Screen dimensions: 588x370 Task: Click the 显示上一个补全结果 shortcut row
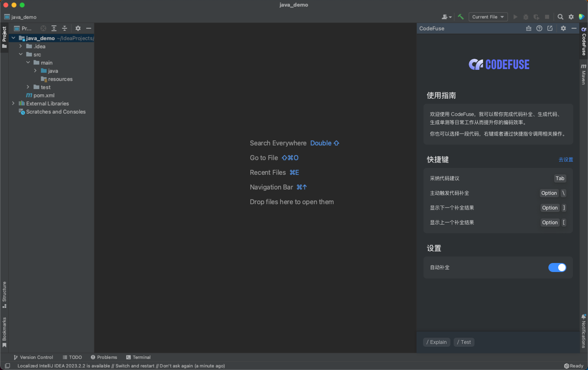[x=498, y=223]
